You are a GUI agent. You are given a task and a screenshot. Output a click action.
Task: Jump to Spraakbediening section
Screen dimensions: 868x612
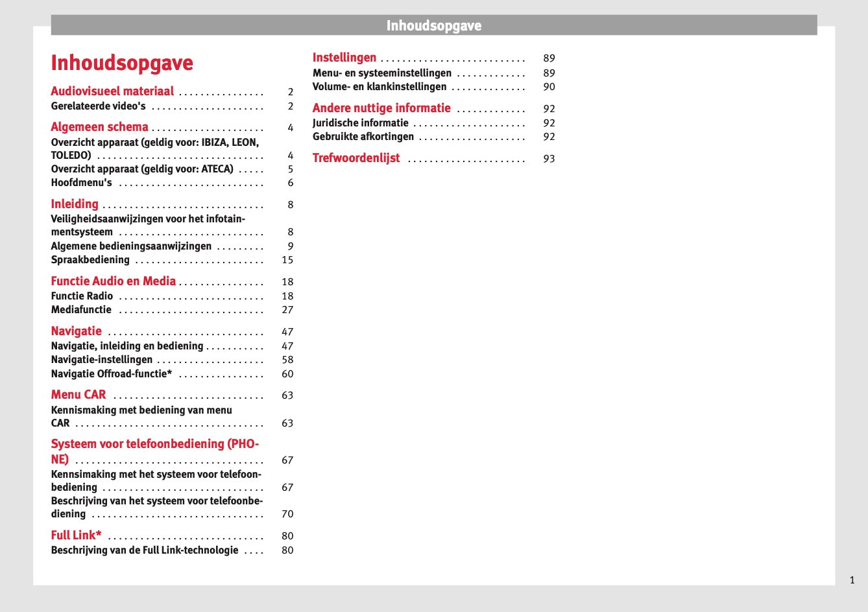pyautogui.click(x=90, y=260)
